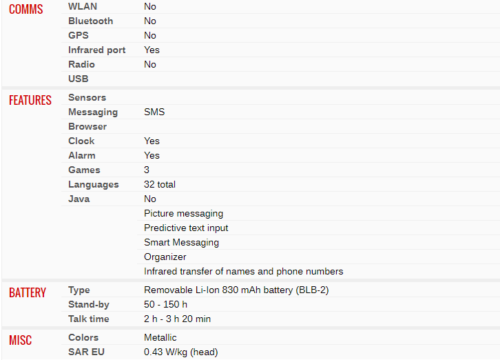
Task: Select the Radio spec label
Action: (82, 64)
